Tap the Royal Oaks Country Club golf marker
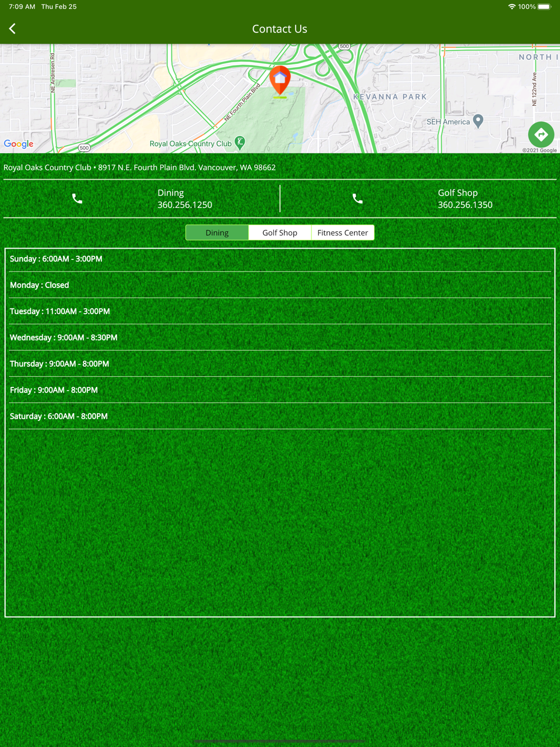Screen dimensions: 560x747 [240, 143]
